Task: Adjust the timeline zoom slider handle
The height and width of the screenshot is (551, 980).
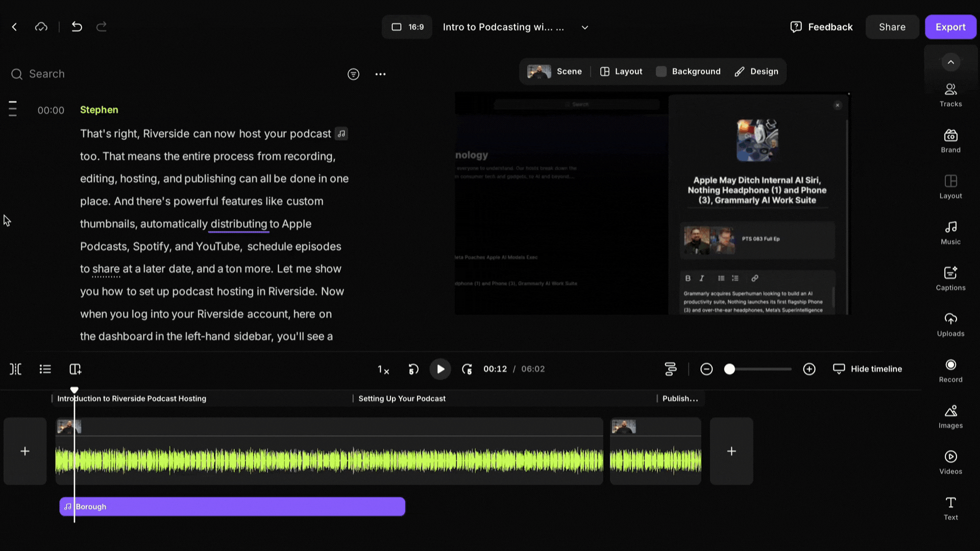Action: point(730,369)
